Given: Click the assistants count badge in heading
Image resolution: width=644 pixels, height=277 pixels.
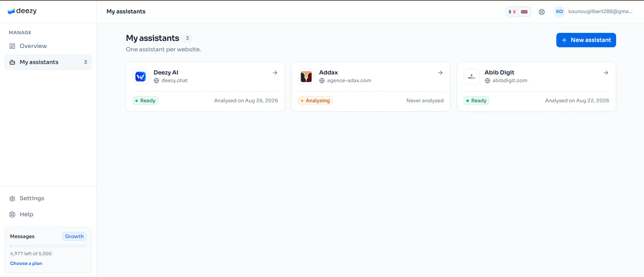Looking at the screenshot, I should click(x=187, y=39).
